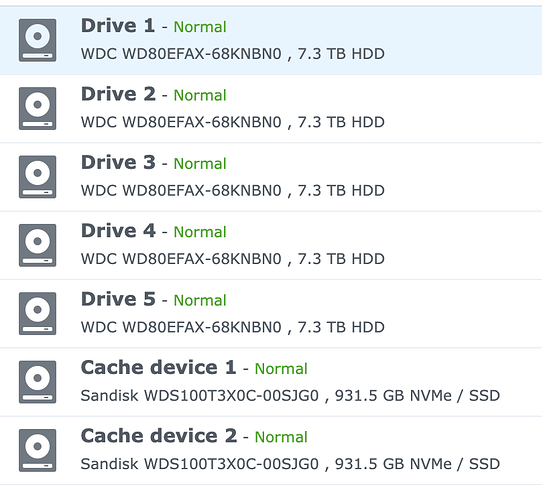Select the Drive 2 title text

(x=118, y=94)
